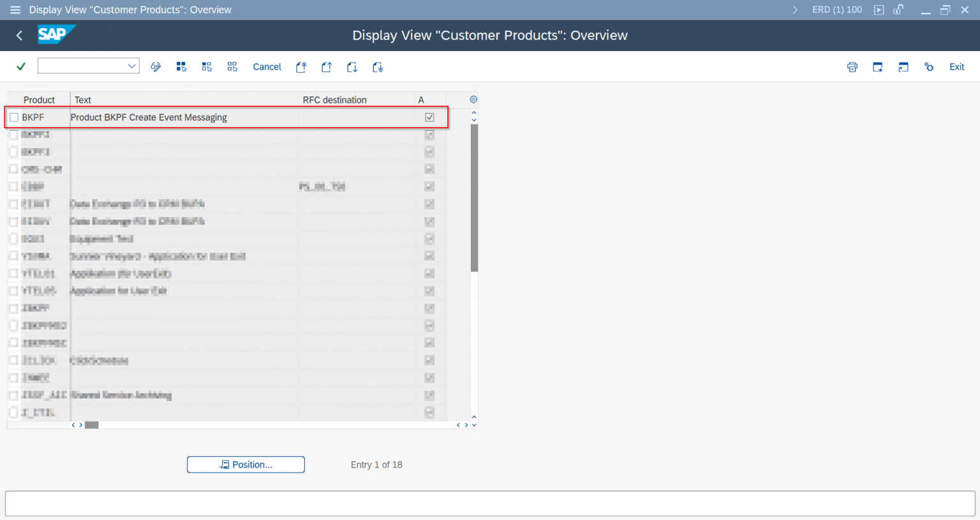Open the command field dropdown
Screen dimensions: 980x520
coord(131,66)
